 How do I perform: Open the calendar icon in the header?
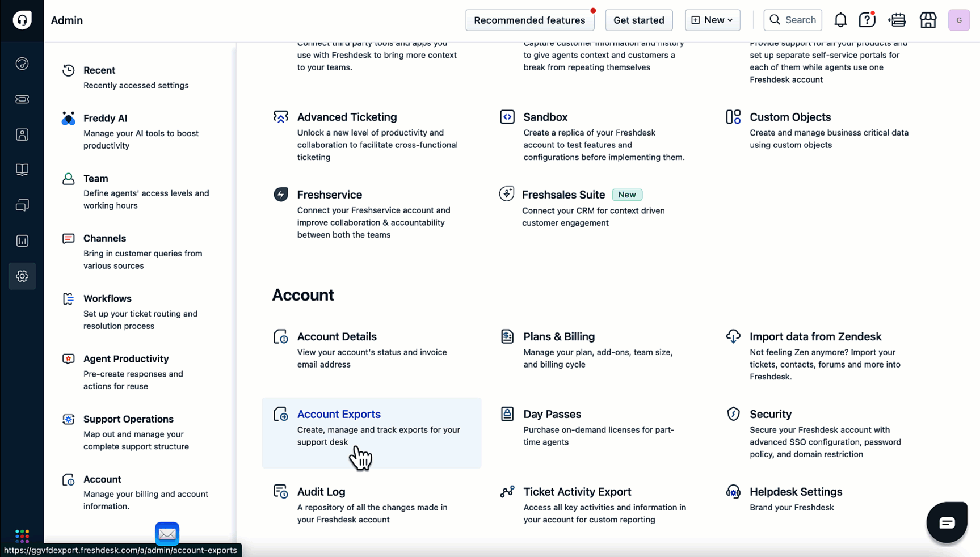[x=898, y=20]
